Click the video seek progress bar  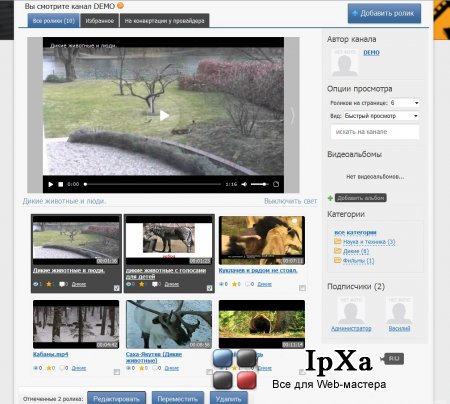point(153,184)
